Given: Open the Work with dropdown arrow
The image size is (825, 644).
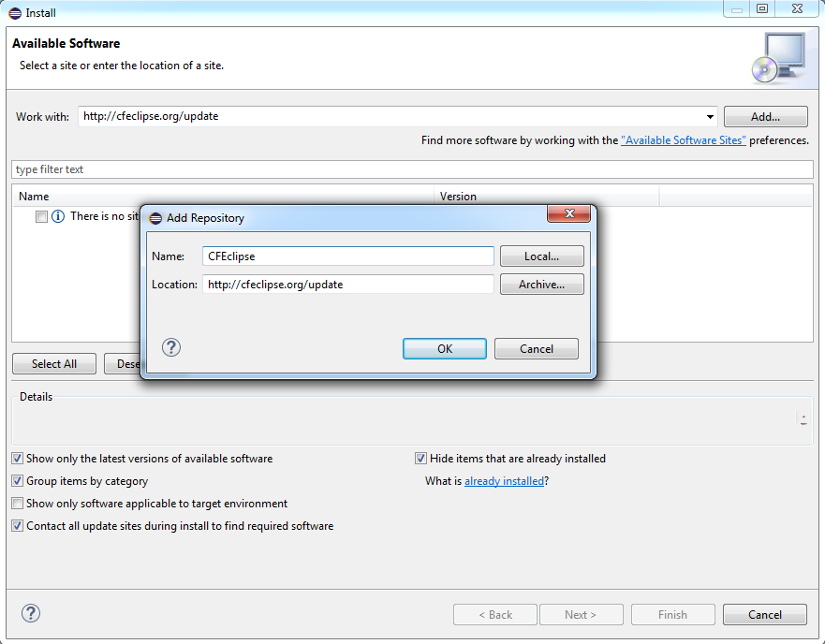Looking at the screenshot, I should pyautogui.click(x=710, y=117).
